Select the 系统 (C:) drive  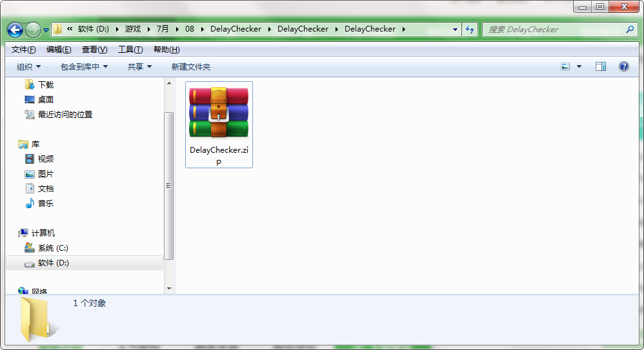53,248
